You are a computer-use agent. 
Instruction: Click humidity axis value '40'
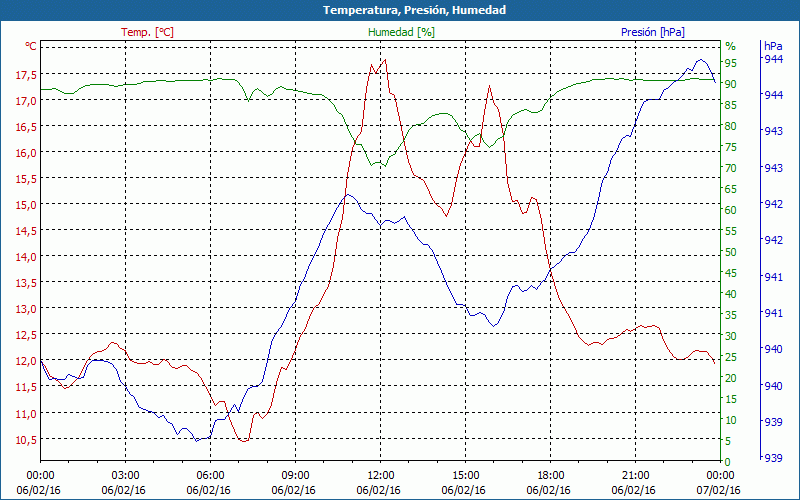pyautogui.click(x=731, y=294)
